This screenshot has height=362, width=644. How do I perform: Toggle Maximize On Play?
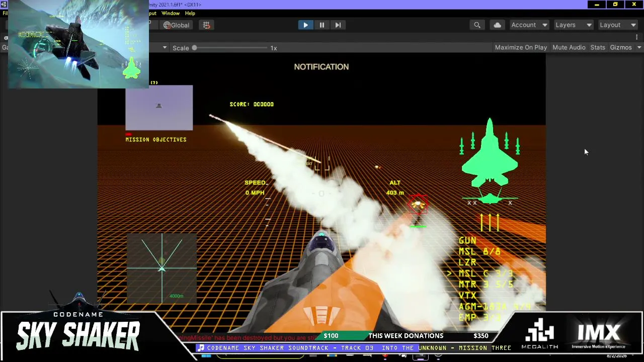point(521,47)
